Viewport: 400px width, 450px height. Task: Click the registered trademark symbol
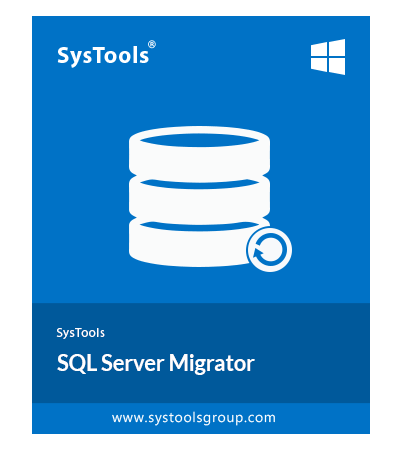[152, 45]
